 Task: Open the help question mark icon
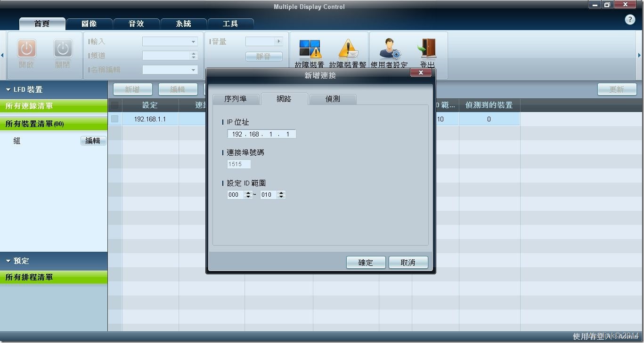click(x=630, y=20)
